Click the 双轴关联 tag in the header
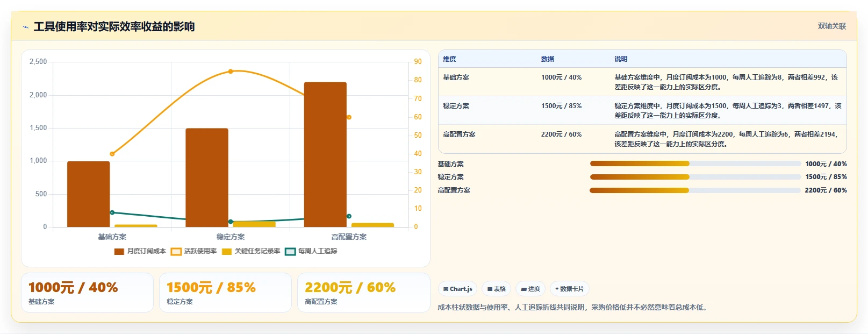Screen dimensions: 868x334 (x=831, y=26)
